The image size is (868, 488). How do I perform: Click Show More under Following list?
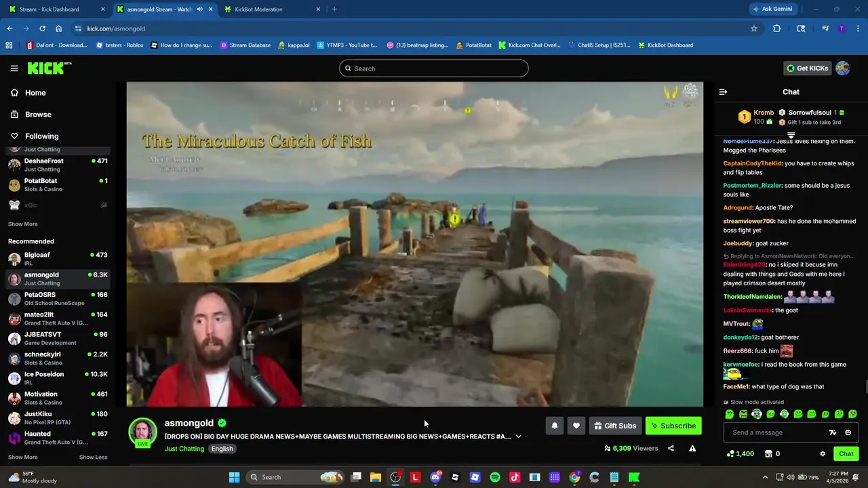[x=23, y=224]
